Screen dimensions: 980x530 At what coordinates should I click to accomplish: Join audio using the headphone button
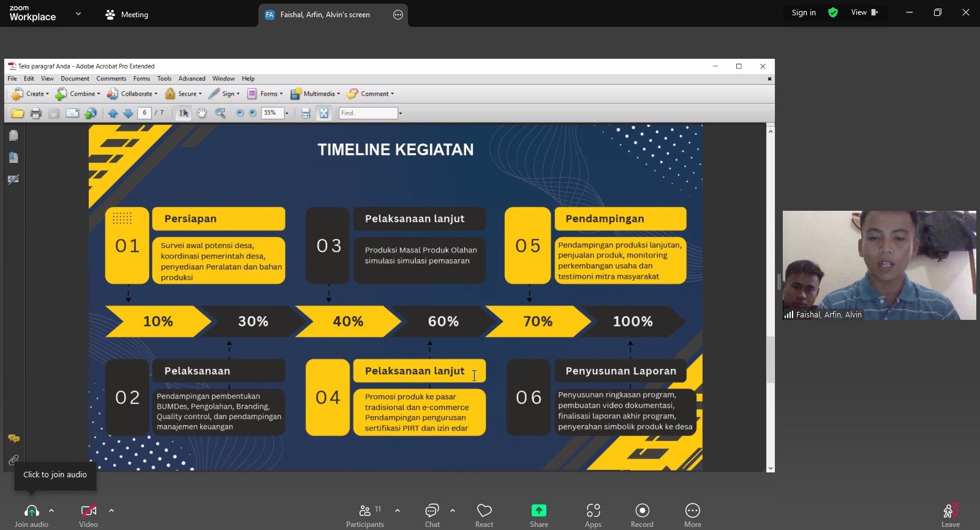click(x=31, y=511)
